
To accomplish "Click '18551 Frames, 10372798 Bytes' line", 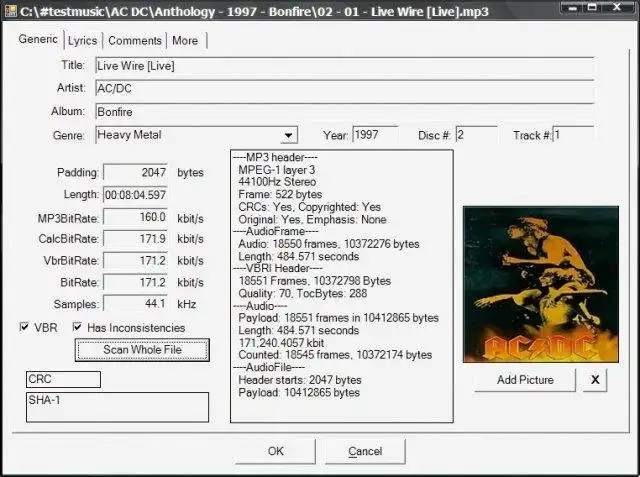I will [x=315, y=281].
